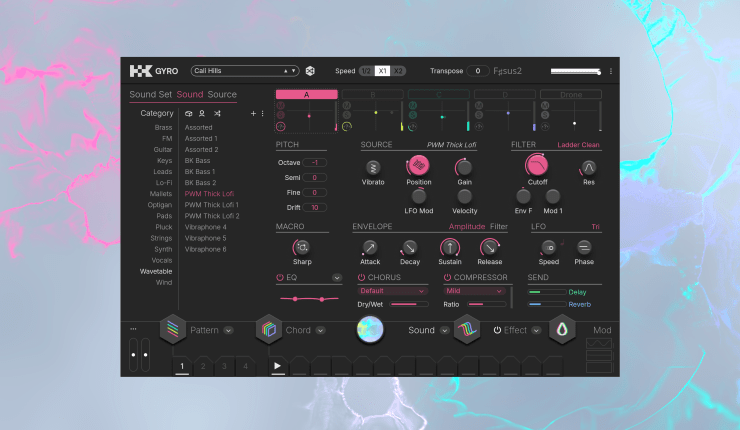
Task: Click the LFO Speed knob
Action: (x=548, y=247)
